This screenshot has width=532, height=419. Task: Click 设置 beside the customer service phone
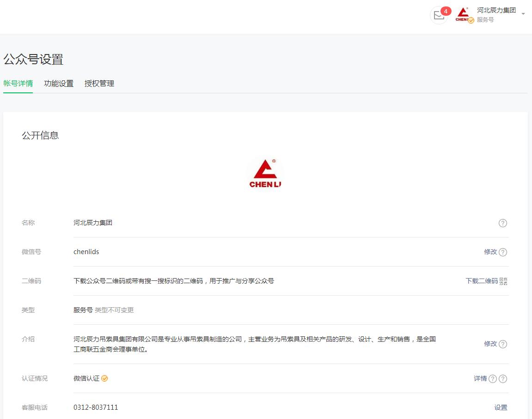click(501, 407)
